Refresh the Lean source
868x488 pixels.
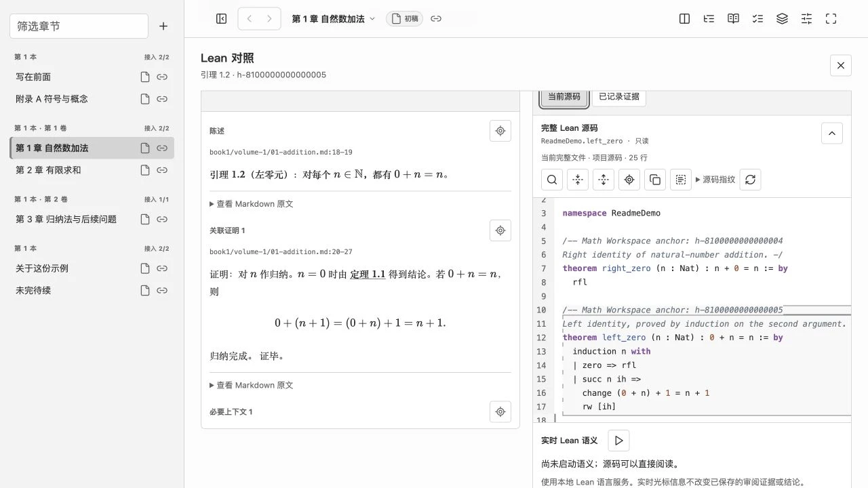tap(750, 180)
